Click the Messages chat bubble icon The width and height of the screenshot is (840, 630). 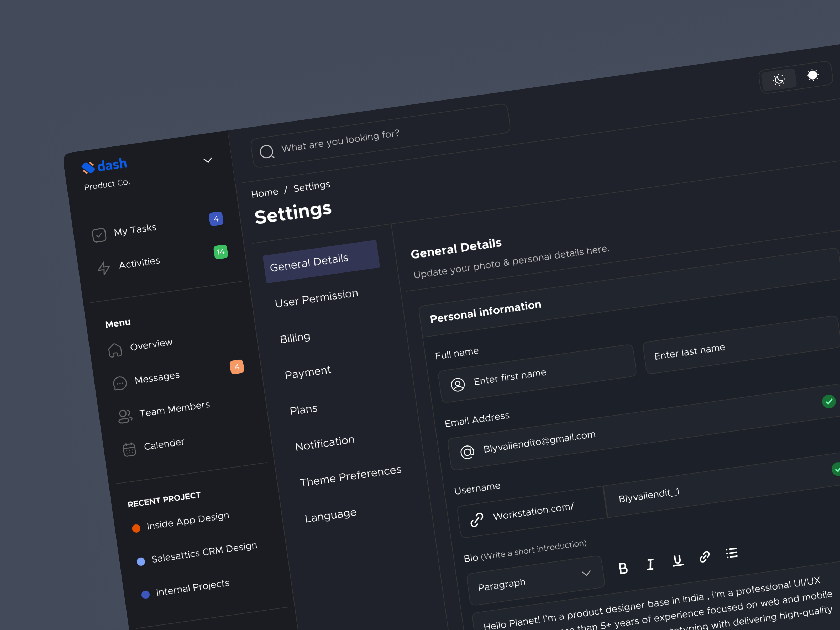coord(120,384)
